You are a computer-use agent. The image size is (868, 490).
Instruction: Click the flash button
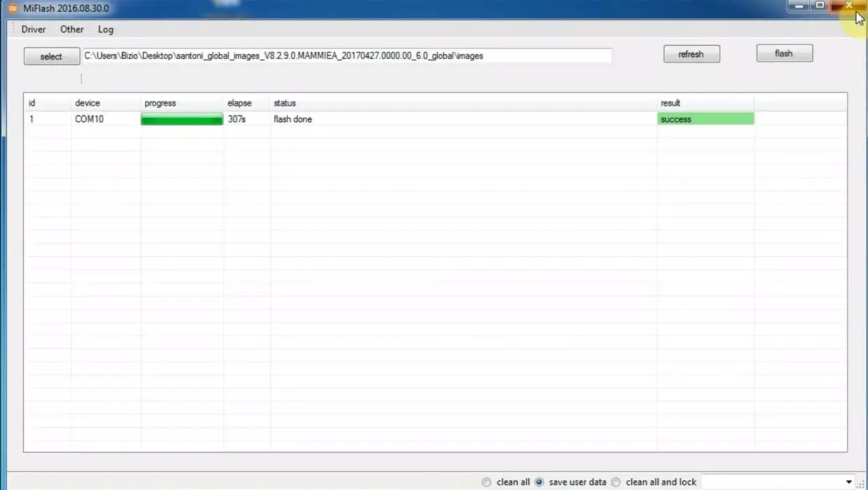[x=785, y=53]
